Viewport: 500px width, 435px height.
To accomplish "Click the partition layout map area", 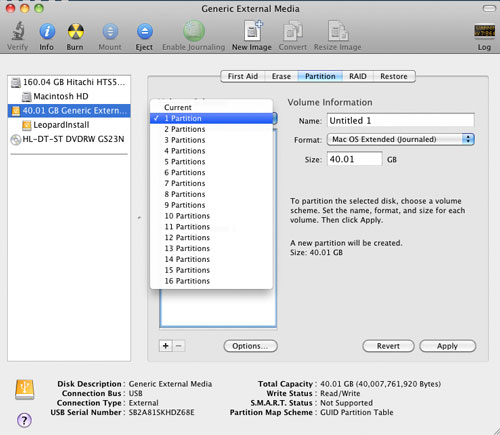I will click(218, 308).
